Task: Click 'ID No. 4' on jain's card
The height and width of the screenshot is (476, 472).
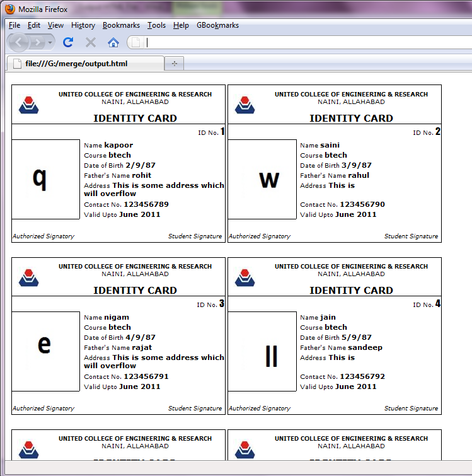Action: pyautogui.click(x=427, y=304)
